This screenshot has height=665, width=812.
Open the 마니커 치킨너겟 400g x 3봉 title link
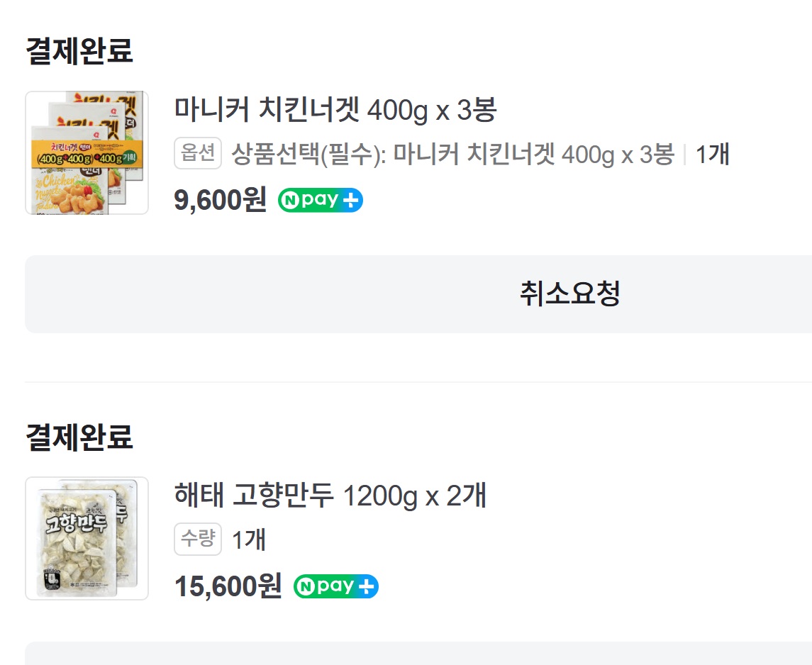(335, 110)
